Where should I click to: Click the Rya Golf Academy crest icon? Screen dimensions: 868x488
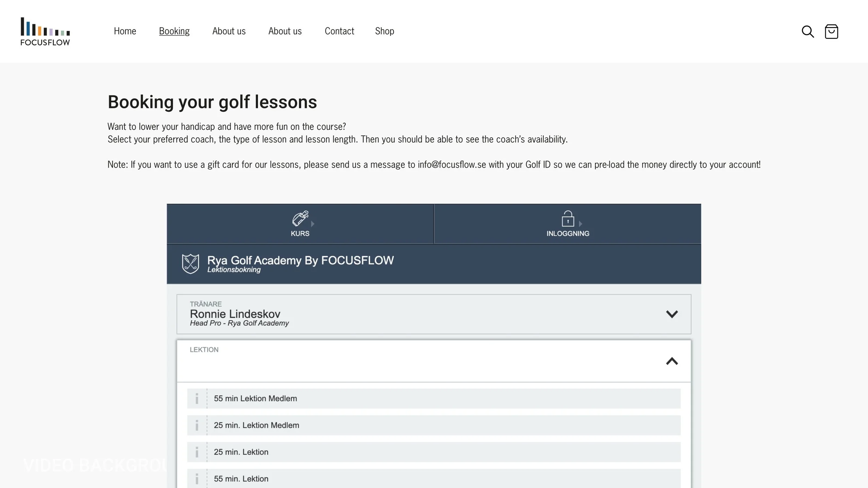click(x=190, y=264)
